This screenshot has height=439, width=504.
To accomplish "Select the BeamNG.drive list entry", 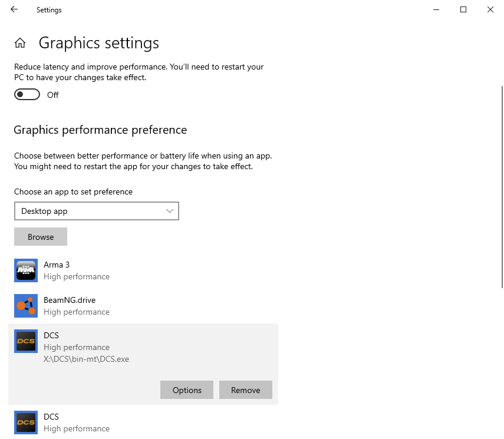I will coord(143,306).
